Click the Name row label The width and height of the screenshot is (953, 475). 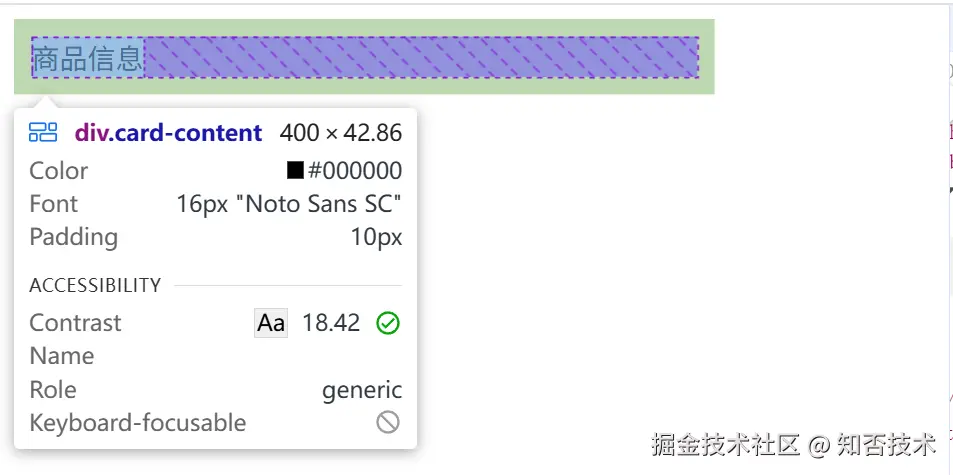(62, 356)
